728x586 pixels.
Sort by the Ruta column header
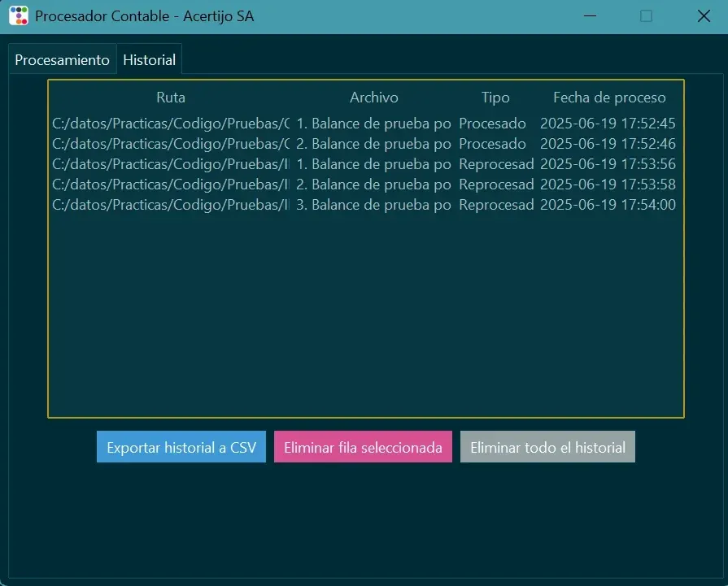pyautogui.click(x=170, y=98)
